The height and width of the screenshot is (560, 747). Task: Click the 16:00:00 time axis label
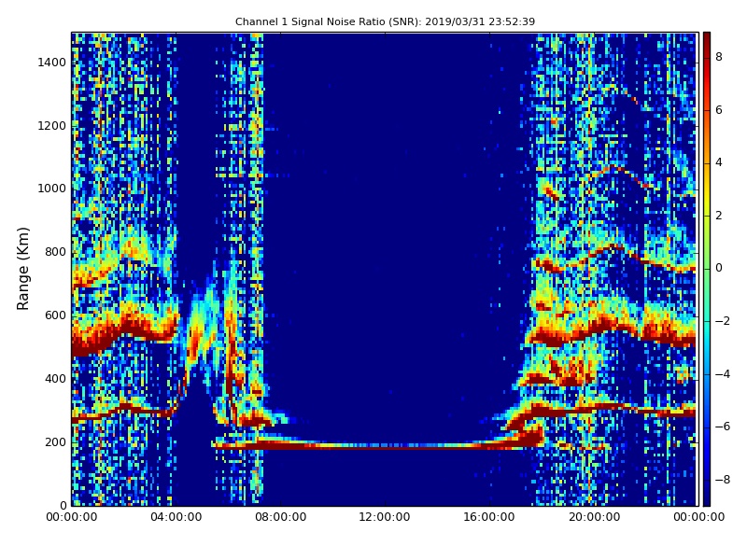coord(489,517)
